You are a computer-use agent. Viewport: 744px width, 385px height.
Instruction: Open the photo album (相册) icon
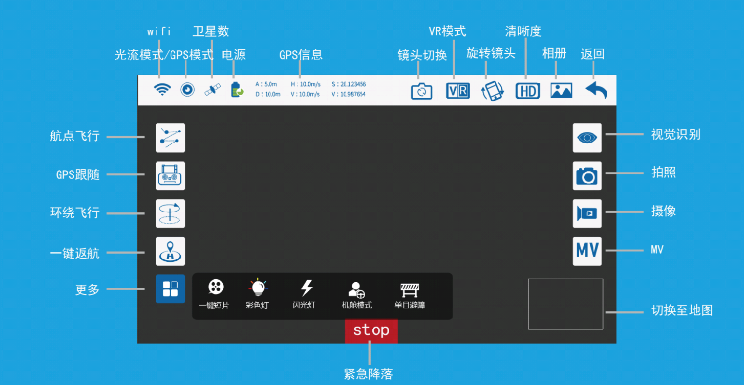tap(561, 90)
